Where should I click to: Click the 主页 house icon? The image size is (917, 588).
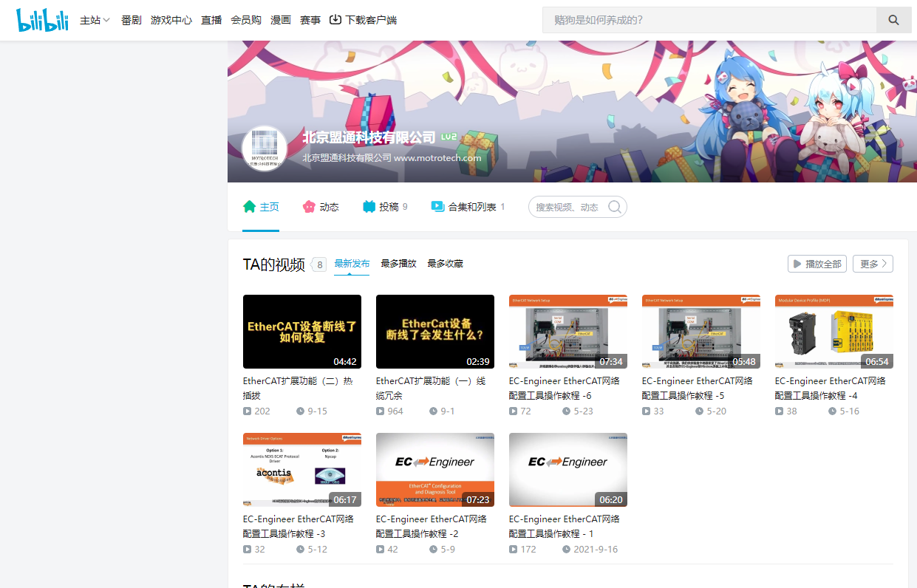(x=249, y=207)
